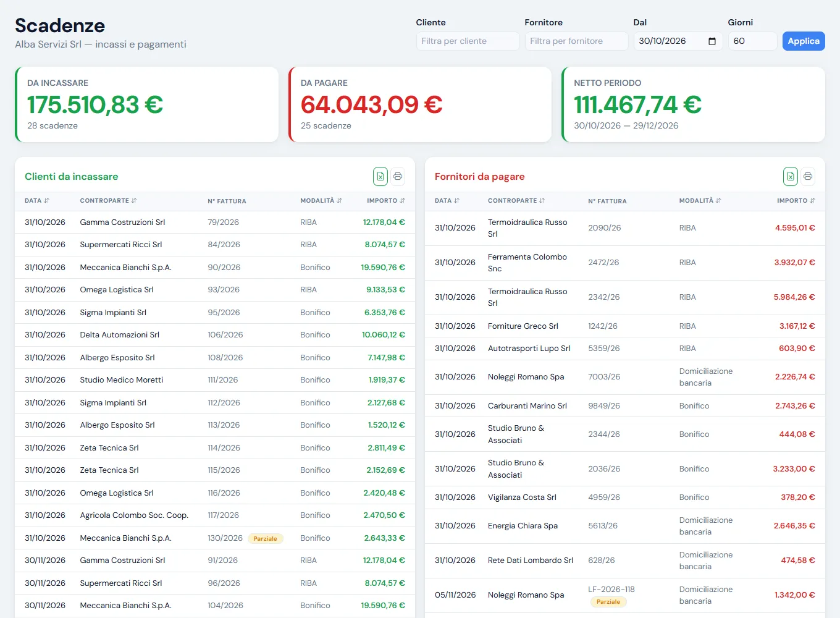Select the DA PAGARE total 64.043,09 €
Viewport: 840px width, 618px height.
point(372,104)
